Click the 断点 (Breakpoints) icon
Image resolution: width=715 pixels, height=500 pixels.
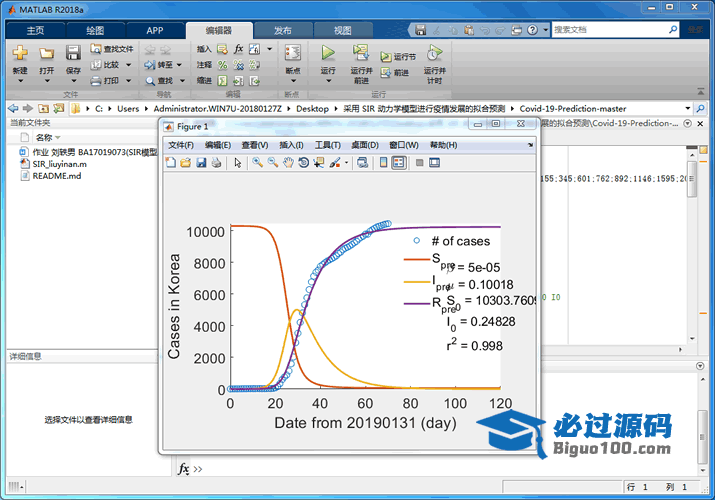pyautogui.click(x=293, y=53)
